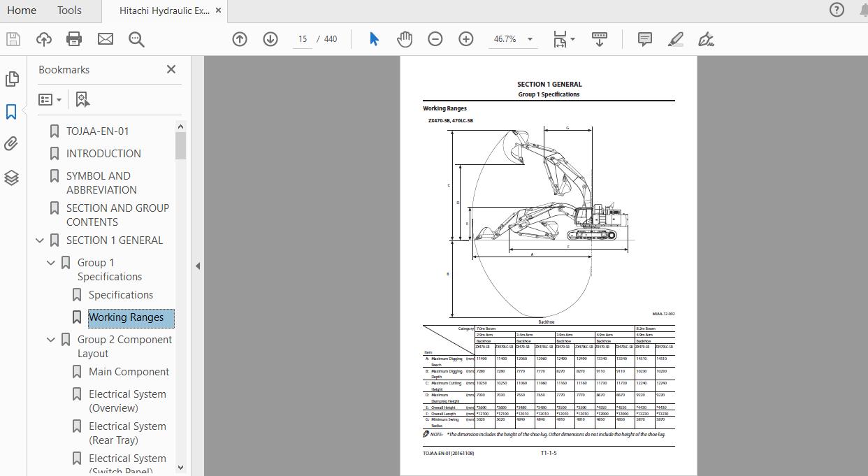868x476 pixels.
Task: Click the notifications bell icon
Action: 863,10
